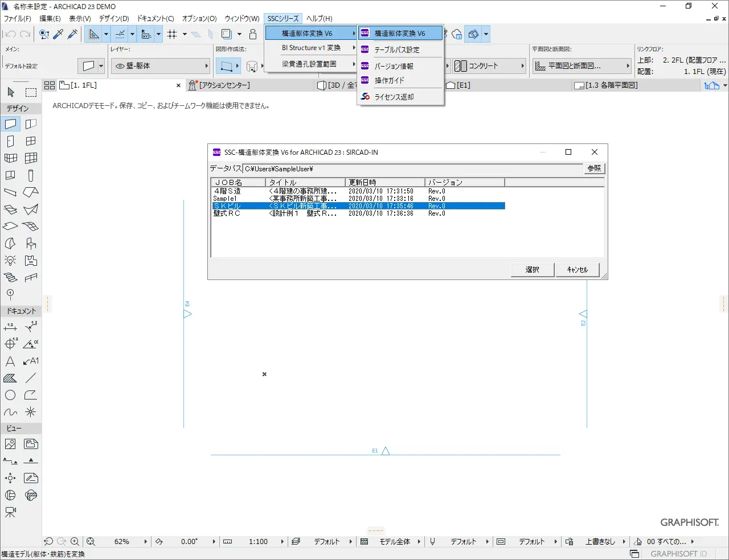
Task: Select the Section tool
Action: click(x=11, y=461)
